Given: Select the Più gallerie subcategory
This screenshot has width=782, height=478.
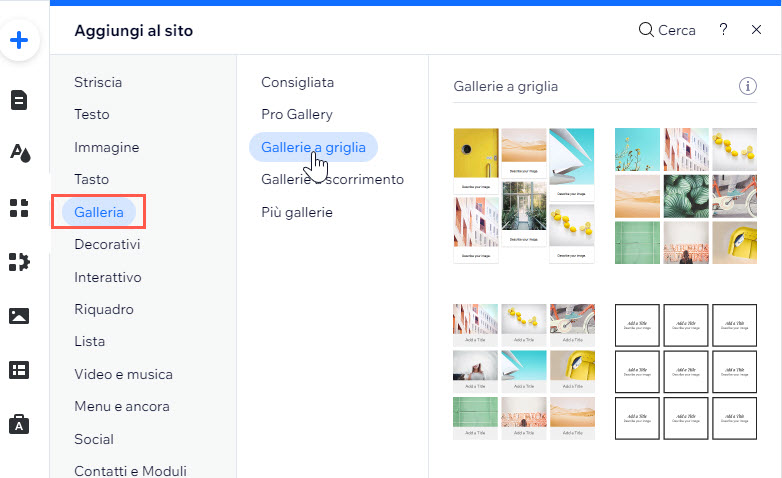Looking at the screenshot, I should (297, 212).
